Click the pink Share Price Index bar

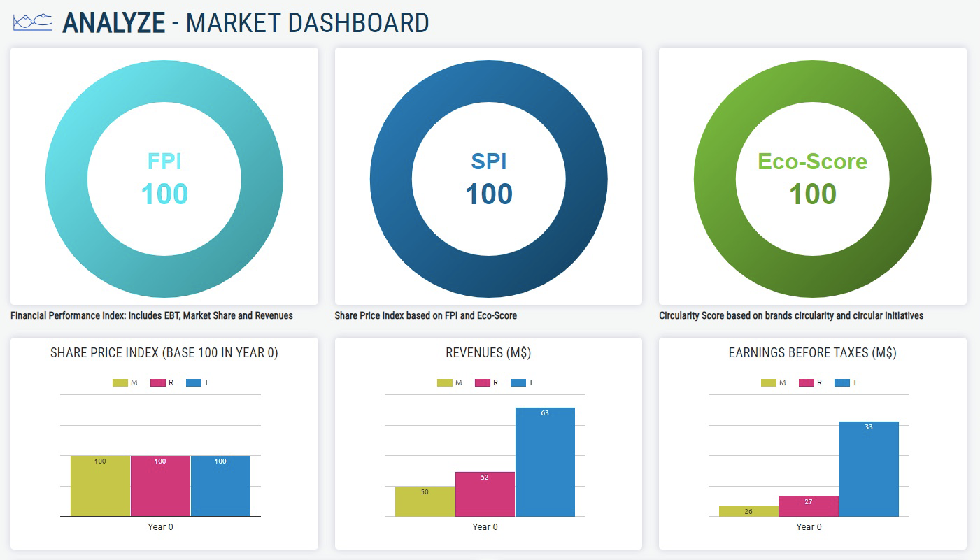click(x=160, y=486)
